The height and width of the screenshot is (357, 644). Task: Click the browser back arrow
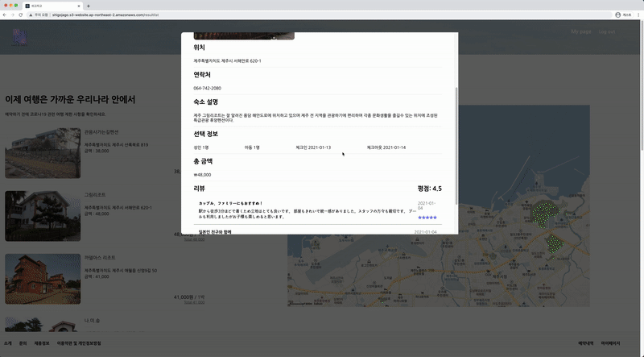point(6,15)
